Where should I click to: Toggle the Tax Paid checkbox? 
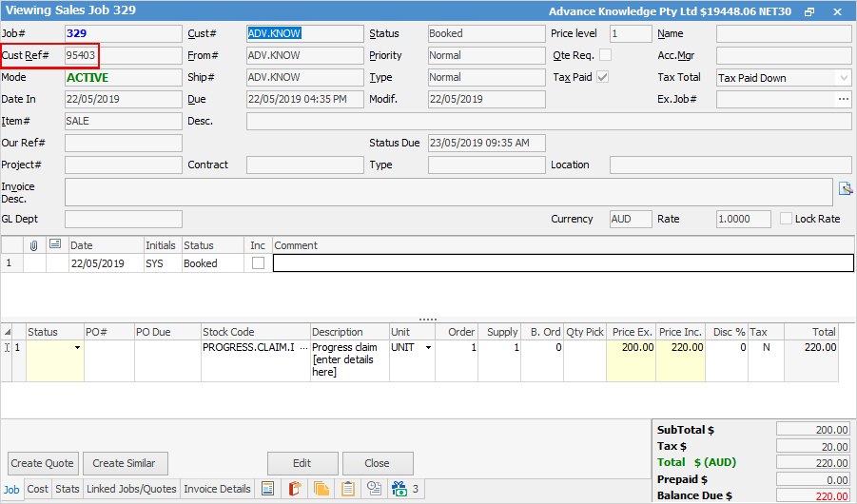coord(603,77)
